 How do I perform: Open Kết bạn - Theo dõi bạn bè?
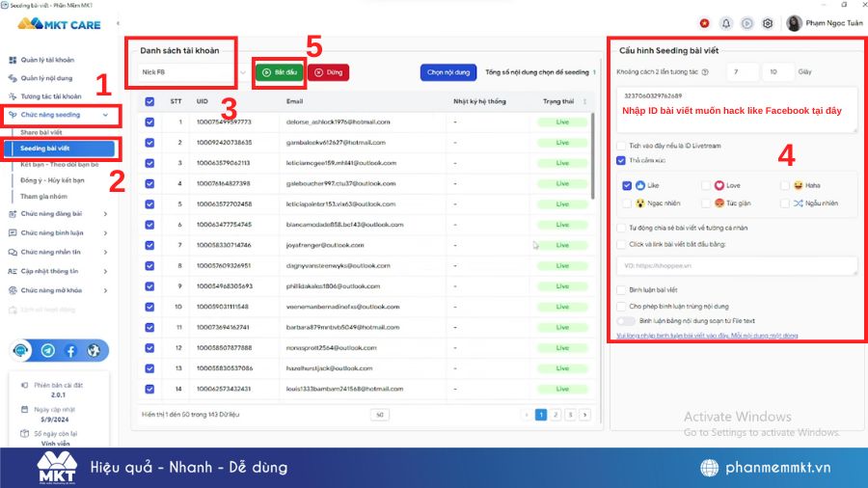60,164
